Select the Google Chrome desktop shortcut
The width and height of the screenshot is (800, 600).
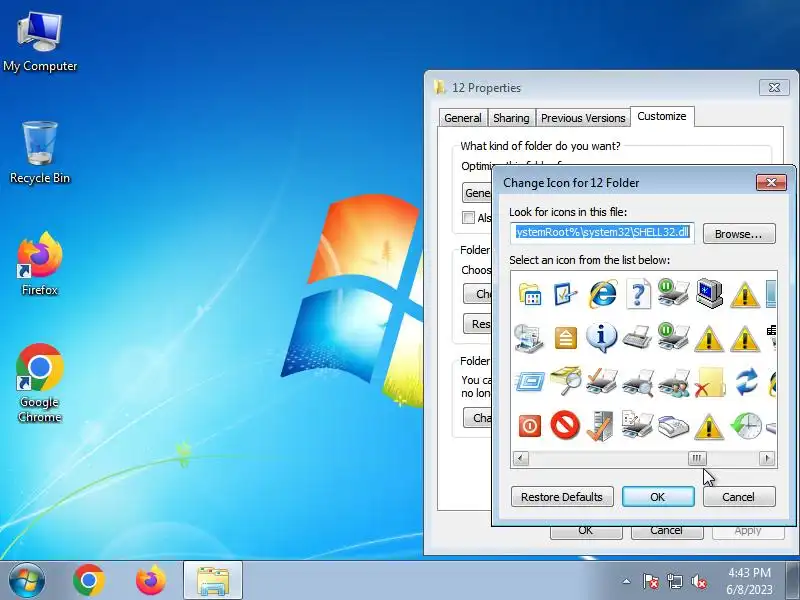(x=40, y=383)
